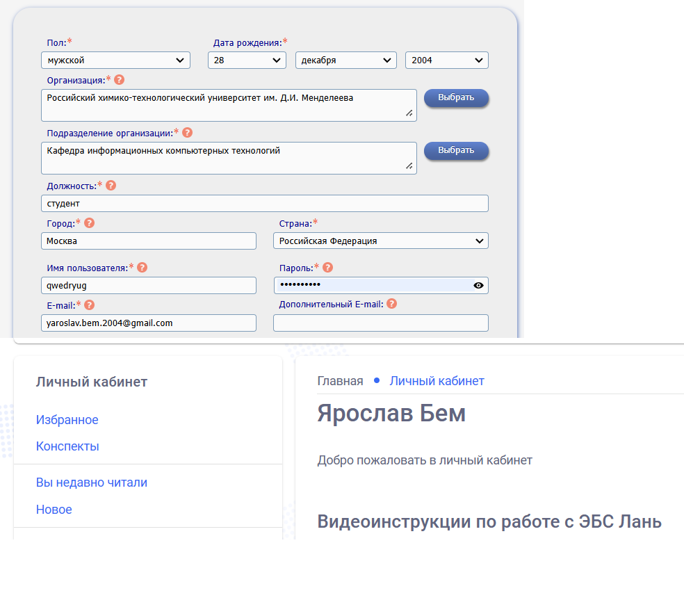Expand the Страна country dropdown

[x=380, y=241]
